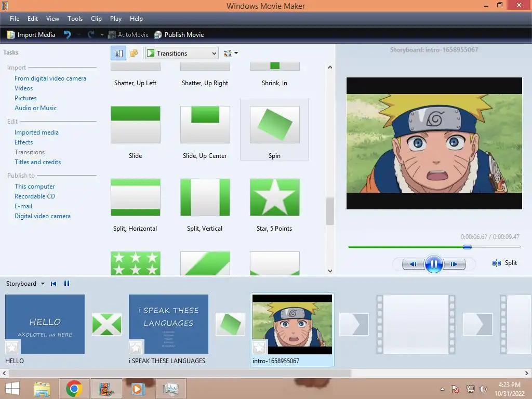Click the storyboard scroll right arrow

[527, 373]
